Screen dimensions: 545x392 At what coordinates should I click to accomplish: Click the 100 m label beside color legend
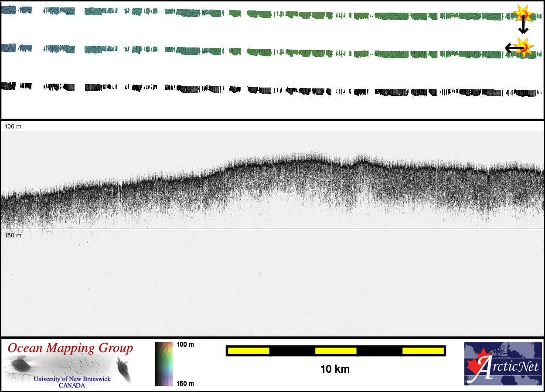click(x=185, y=345)
